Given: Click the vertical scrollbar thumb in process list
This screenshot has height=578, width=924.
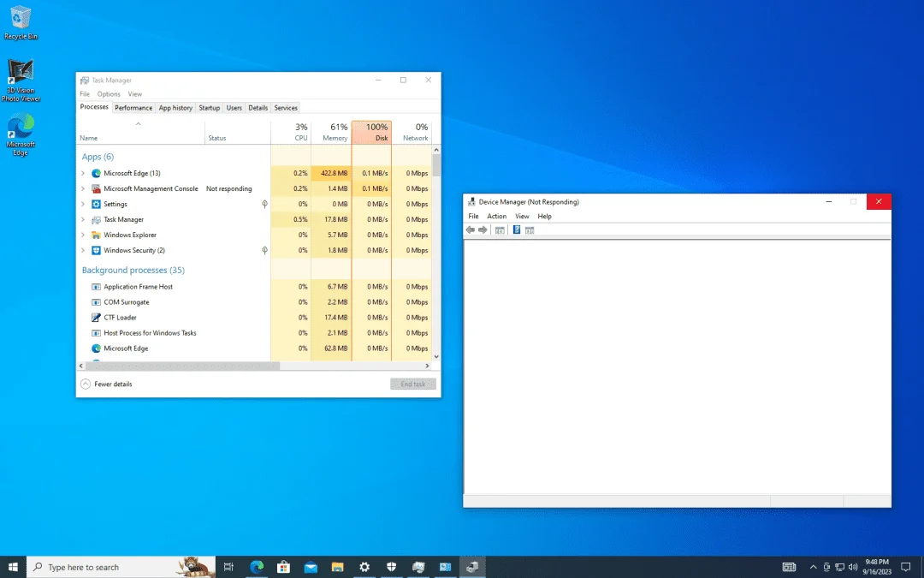Looking at the screenshot, I should pyautogui.click(x=436, y=164).
